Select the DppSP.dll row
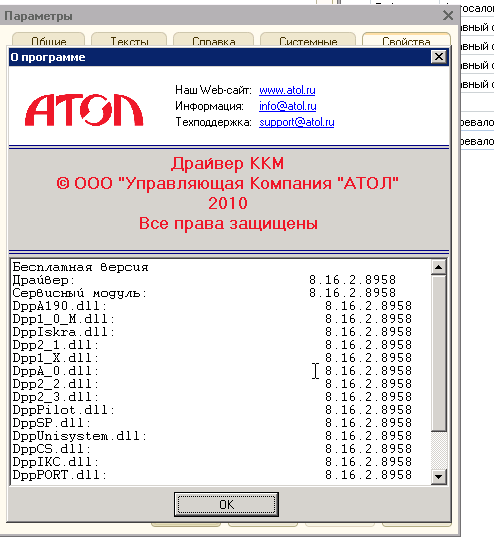Viewport: 494px width, 545px height. pos(212,423)
